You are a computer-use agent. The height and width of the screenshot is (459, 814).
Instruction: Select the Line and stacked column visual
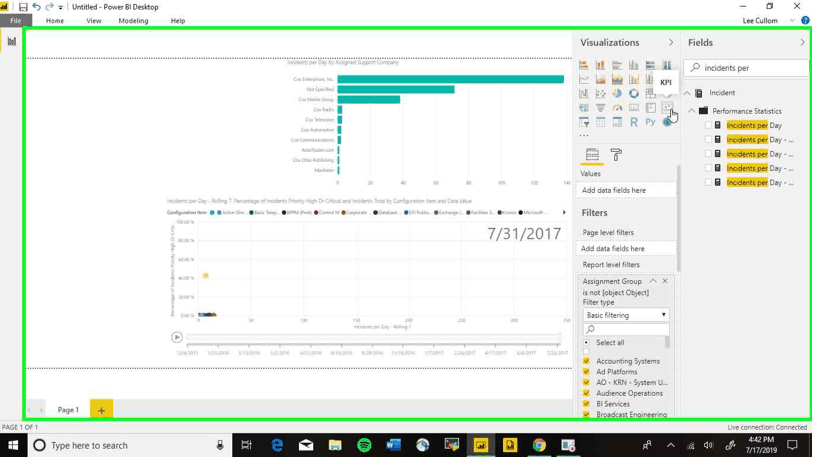634,79
